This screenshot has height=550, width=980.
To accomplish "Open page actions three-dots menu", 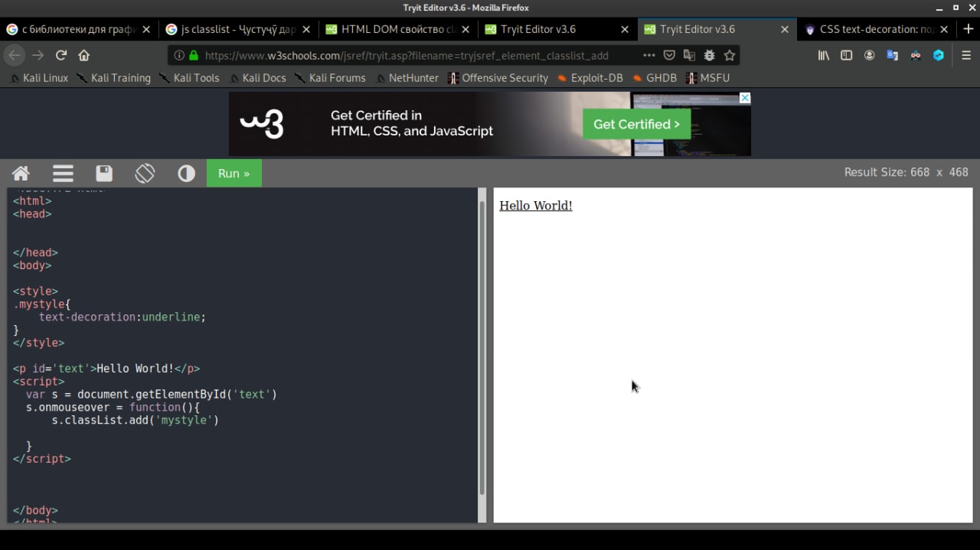I will pos(649,55).
